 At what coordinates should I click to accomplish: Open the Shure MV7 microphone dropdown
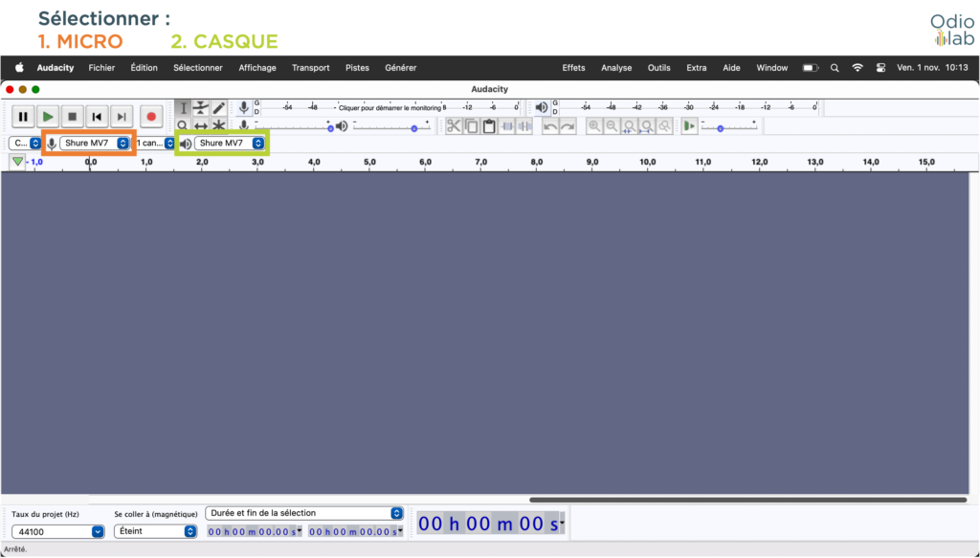coord(96,143)
